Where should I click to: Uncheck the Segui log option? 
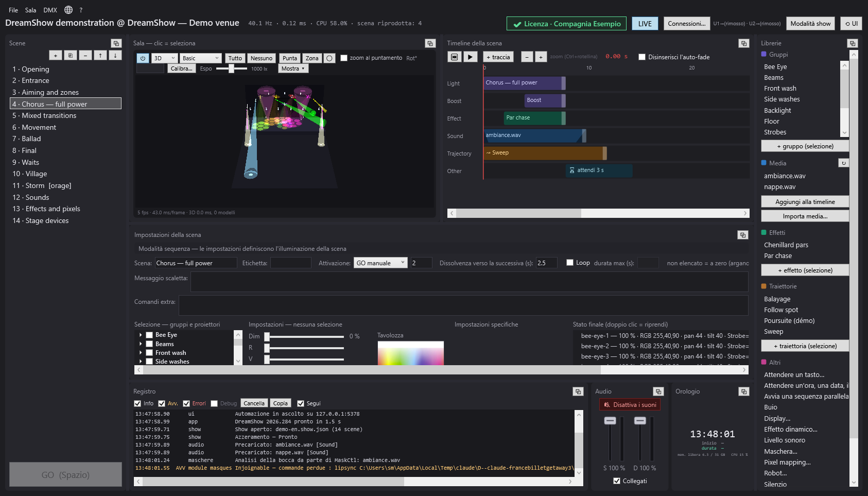click(301, 403)
